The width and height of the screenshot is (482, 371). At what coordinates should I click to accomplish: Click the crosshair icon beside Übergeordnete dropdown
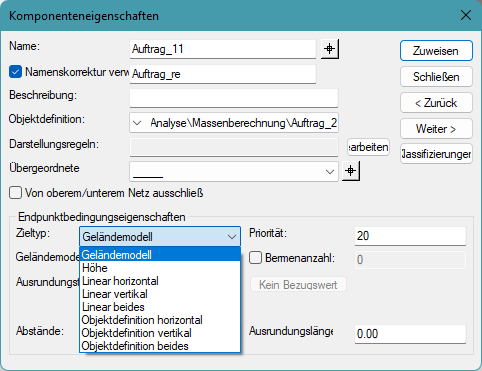[x=351, y=171]
